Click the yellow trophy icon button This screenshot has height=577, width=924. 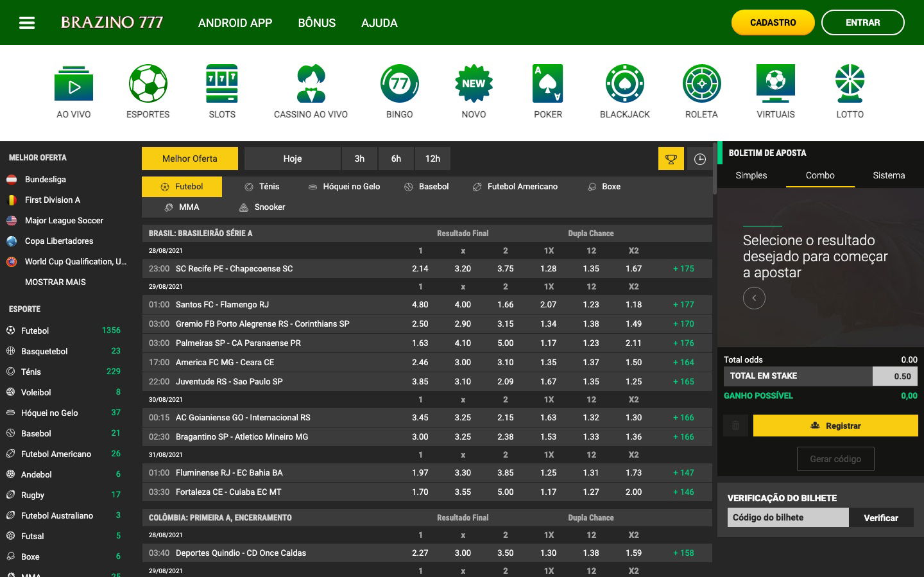[671, 159]
